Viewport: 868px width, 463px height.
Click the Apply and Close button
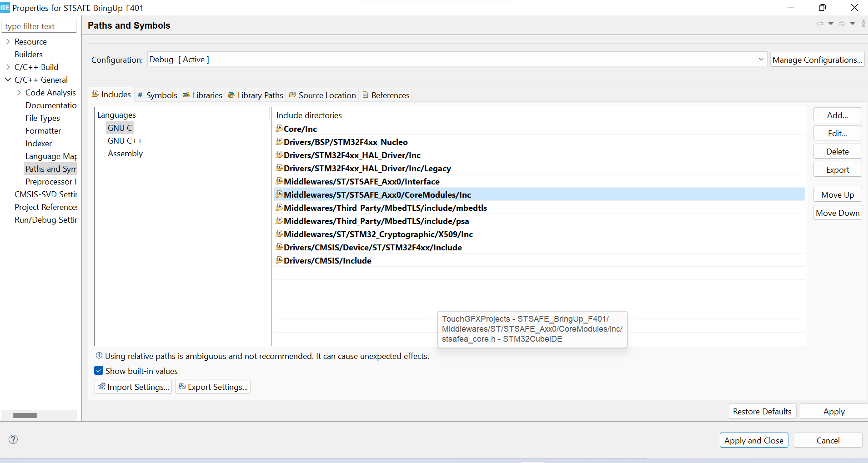[x=754, y=440]
